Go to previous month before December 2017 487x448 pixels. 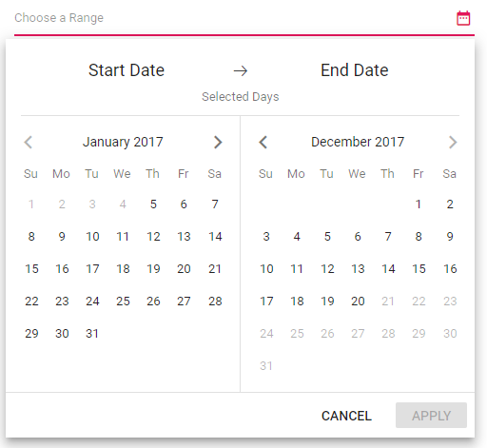263,143
